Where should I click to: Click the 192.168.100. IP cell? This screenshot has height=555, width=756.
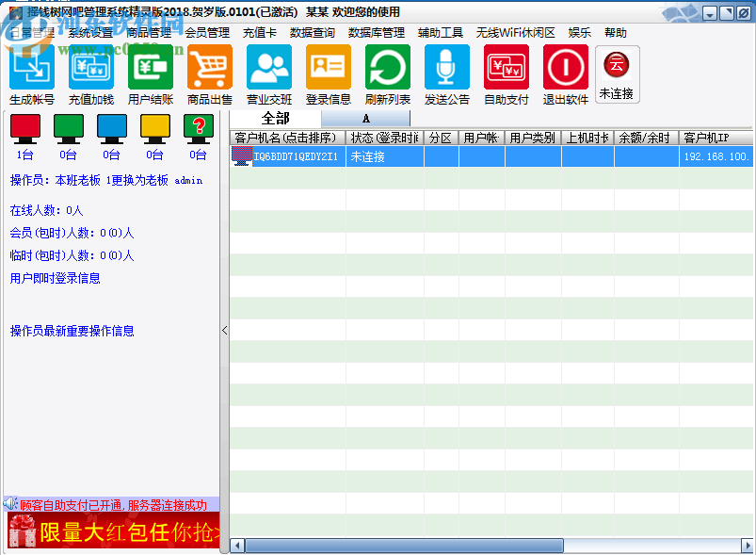[x=716, y=156]
